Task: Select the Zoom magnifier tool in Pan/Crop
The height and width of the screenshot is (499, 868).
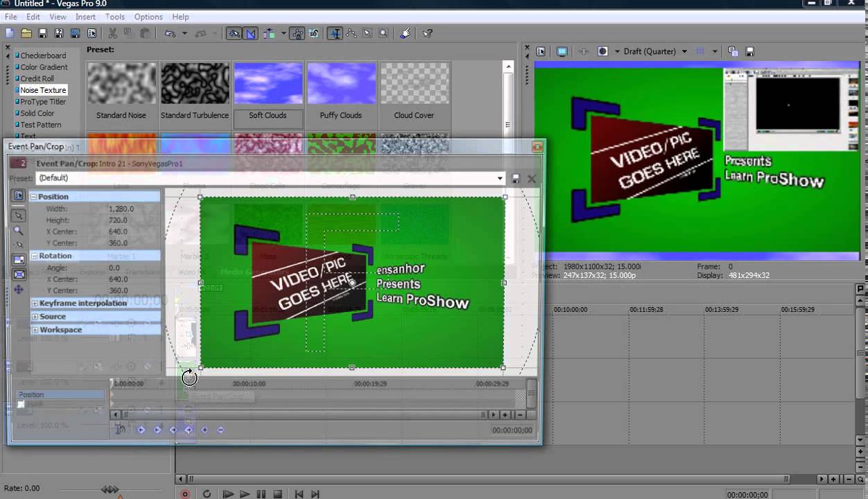Action: click(19, 230)
